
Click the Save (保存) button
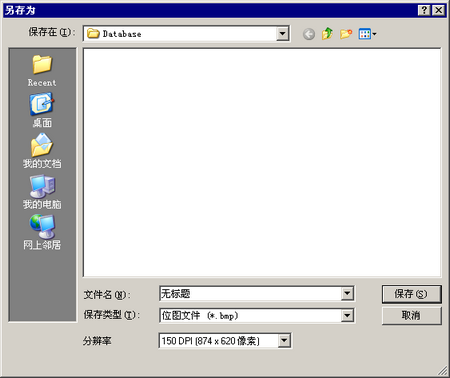click(x=412, y=294)
